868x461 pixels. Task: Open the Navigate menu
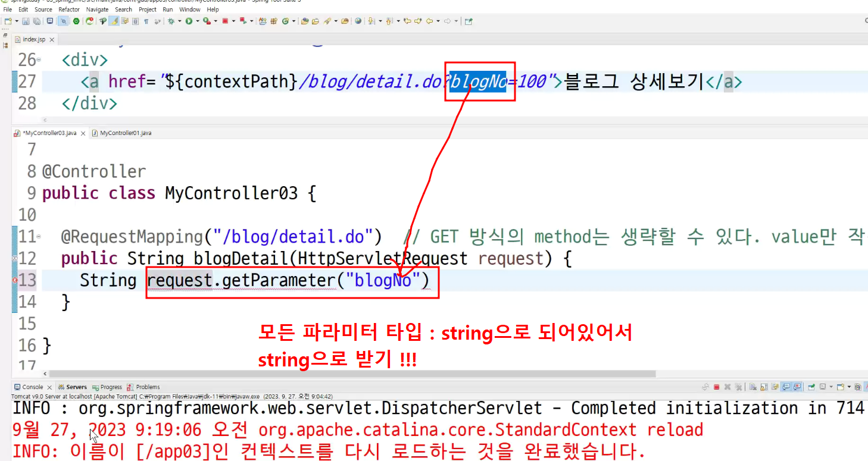(x=97, y=10)
